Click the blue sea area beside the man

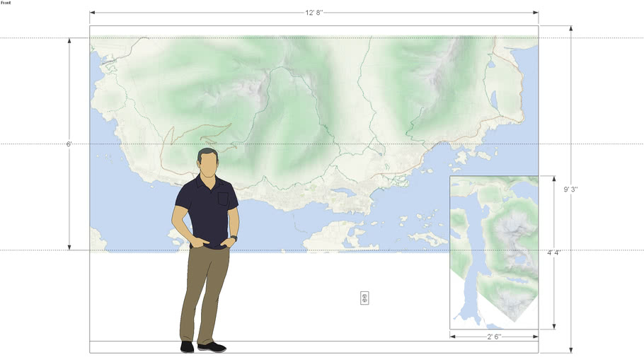tap(134, 212)
